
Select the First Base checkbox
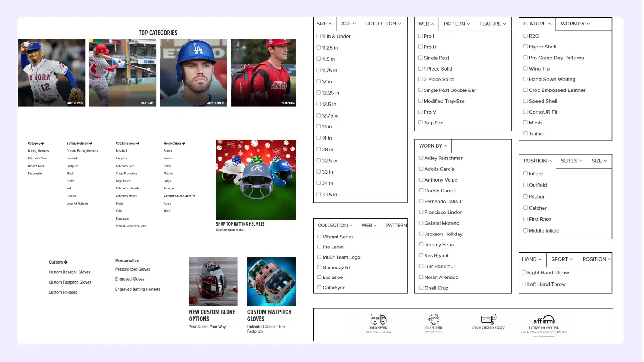click(525, 219)
